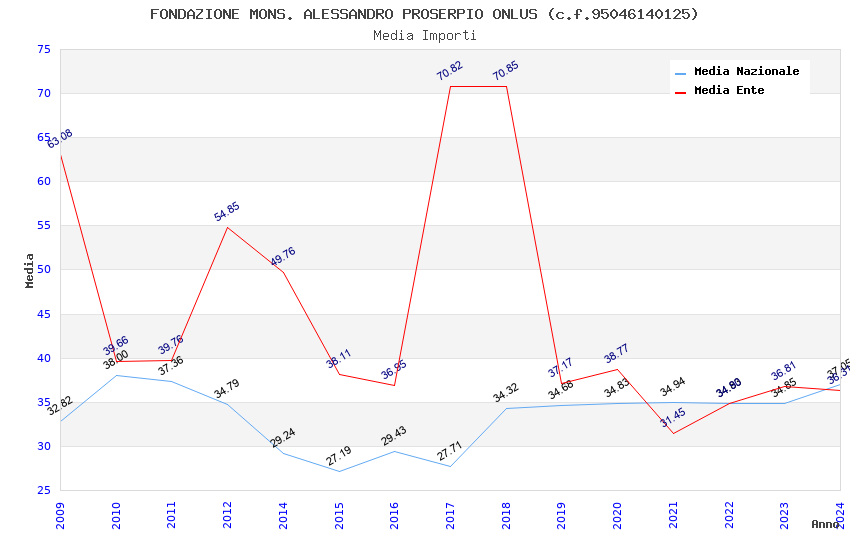This screenshot has width=850, height=550.
Task: Select the 49.76 data label
Action: click(282, 256)
